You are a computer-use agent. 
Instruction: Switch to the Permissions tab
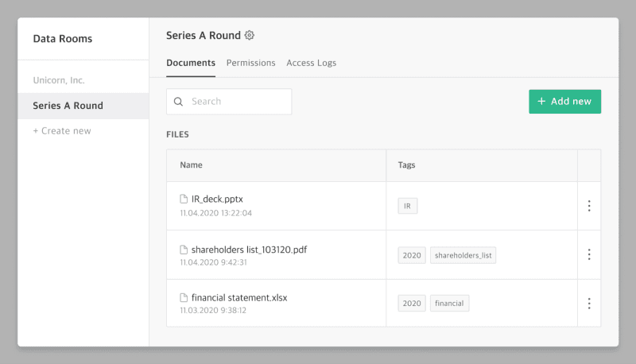pos(250,63)
